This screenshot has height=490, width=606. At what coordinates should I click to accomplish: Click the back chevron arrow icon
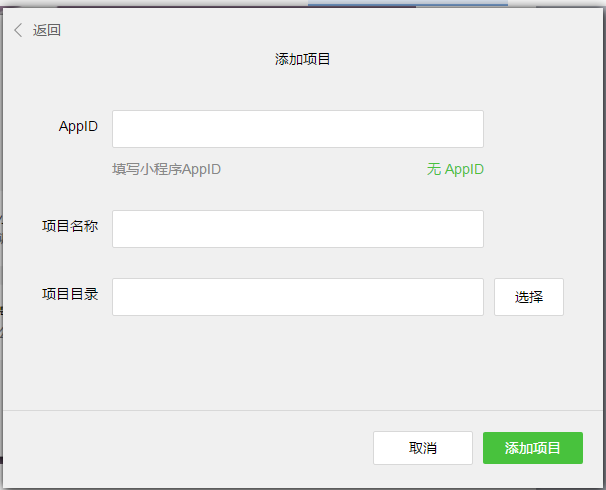point(17,30)
